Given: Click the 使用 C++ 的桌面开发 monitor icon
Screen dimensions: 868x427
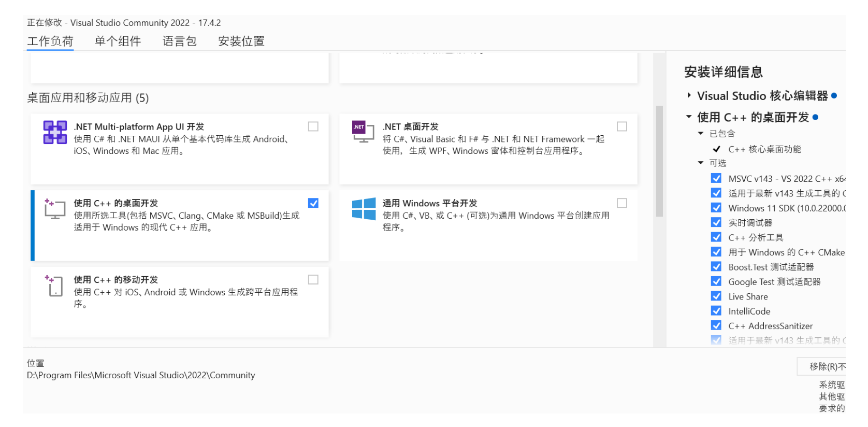Looking at the screenshot, I should point(55,209).
